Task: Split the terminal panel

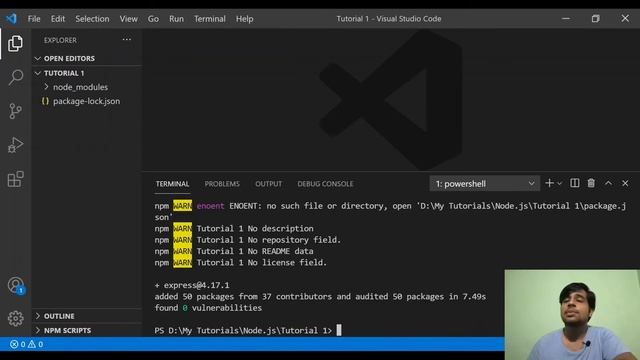Action: [574, 183]
